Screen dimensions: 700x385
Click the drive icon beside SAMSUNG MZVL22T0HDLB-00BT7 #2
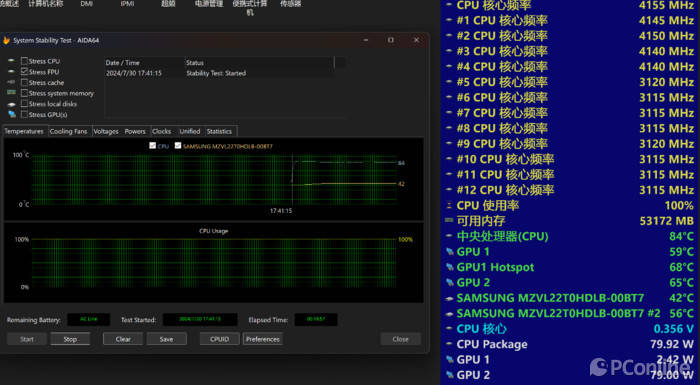coord(450,314)
